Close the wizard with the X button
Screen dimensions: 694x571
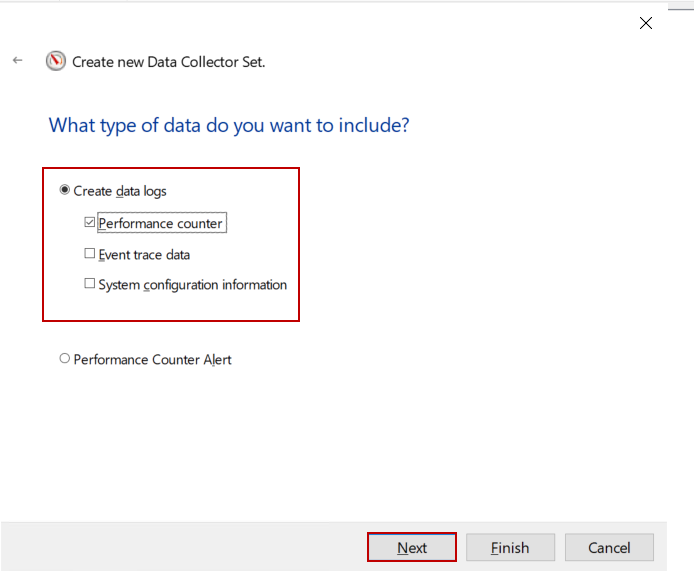pos(646,23)
